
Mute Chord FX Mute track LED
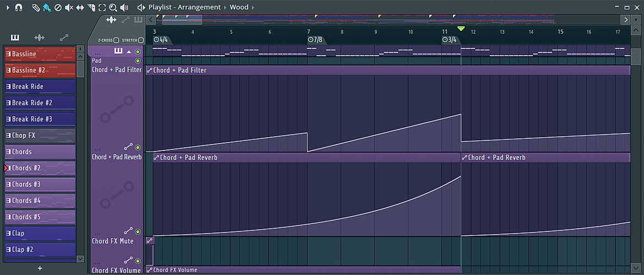point(138,261)
